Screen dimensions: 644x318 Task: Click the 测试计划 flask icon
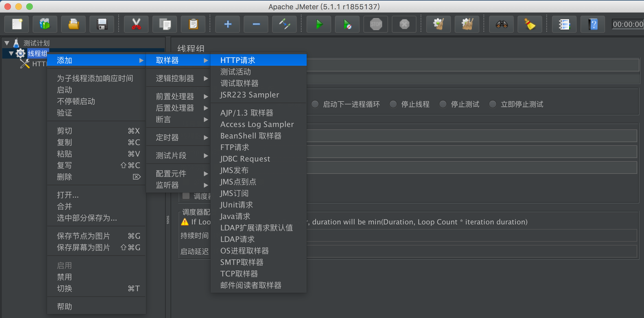(x=16, y=43)
